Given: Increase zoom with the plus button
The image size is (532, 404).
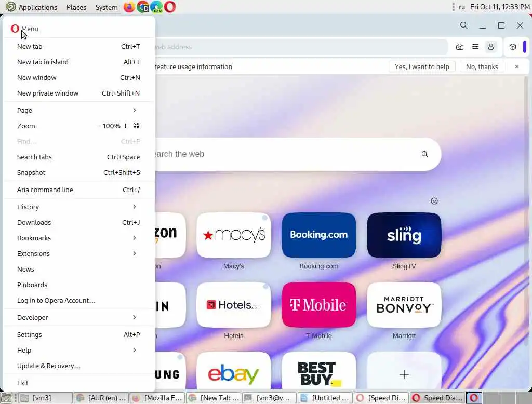Looking at the screenshot, I should [126, 126].
